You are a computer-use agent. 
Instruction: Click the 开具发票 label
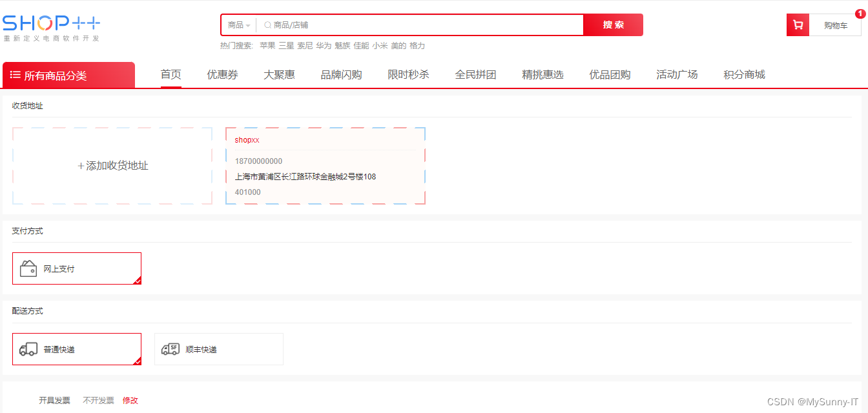[x=55, y=401]
